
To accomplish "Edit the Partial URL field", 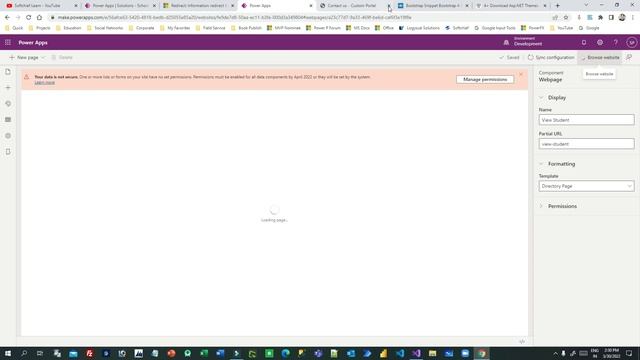I will (587, 144).
